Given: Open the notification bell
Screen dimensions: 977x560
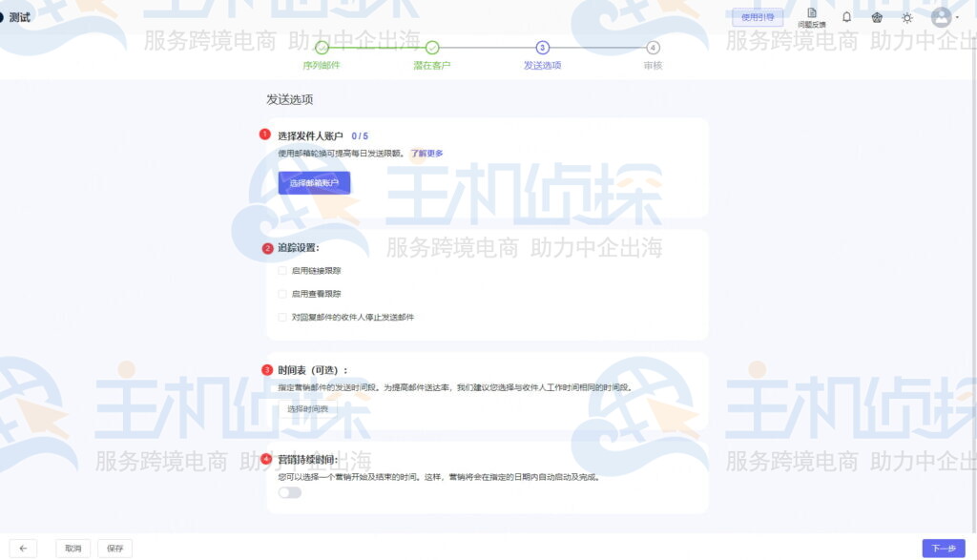Looking at the screenshot, I should pos(848,16).
